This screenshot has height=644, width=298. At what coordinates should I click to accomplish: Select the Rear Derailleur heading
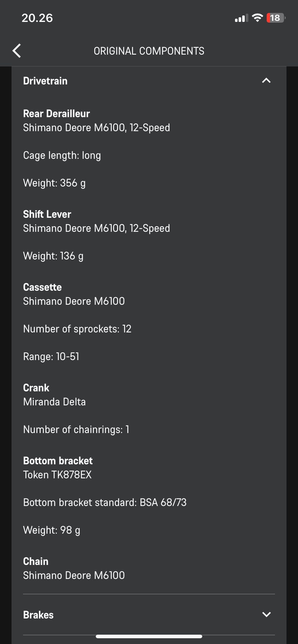[57, 114]
